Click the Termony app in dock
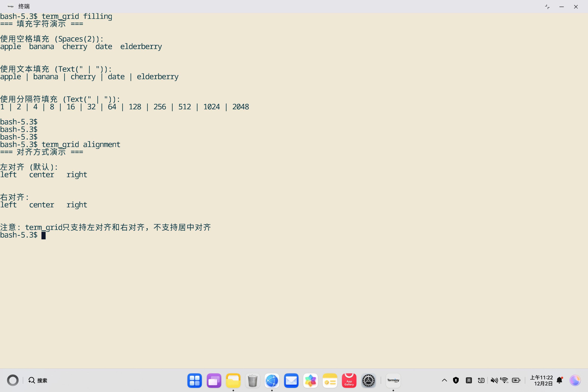This screenshot has width=588, height=392. pyautogui.click(x=393, y=381)
